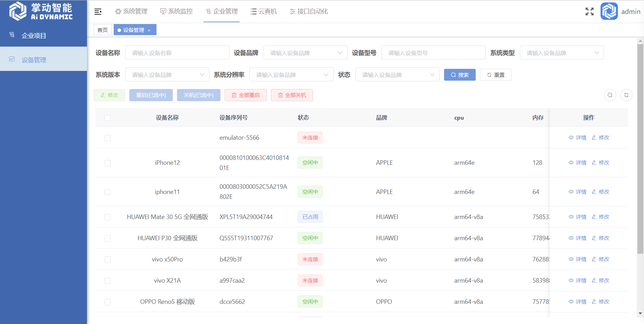Click the round refresh icon above the table

pyautogui.click(x=626, y=95)
